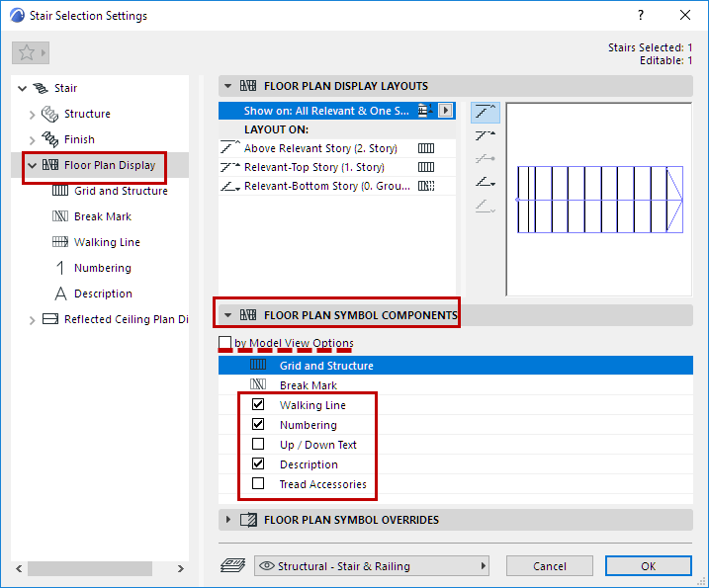This screenshot has width=709, height=588.
Task: Select the Show on: All Relevant row
Action: pyautogui.click(x=337, y=111)
